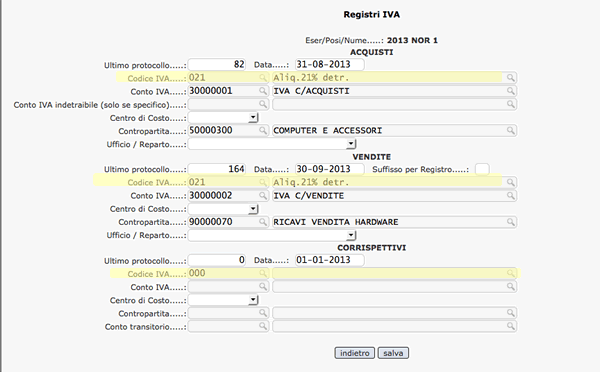This screenshot has height=372, width=600.
Task: Expand Centro di Costo dropdown in CORRISPETTIVI
Action: click(253, 300)
